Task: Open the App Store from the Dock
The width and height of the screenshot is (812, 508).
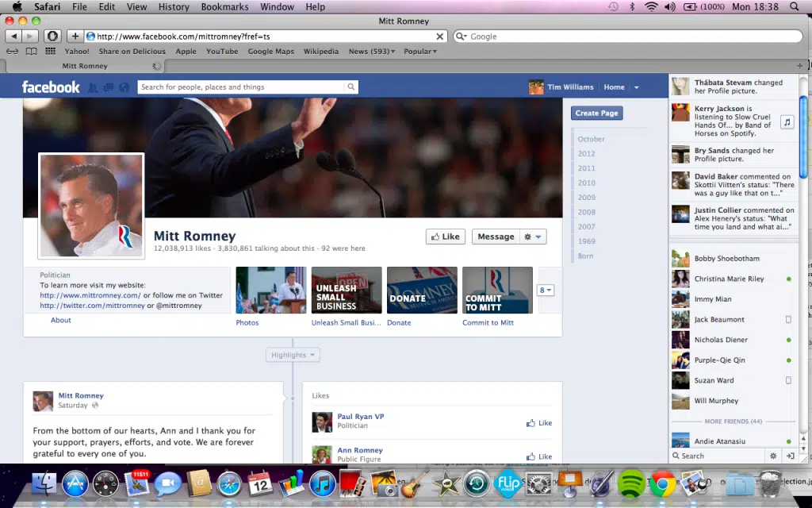Action: tap(75, 484)
